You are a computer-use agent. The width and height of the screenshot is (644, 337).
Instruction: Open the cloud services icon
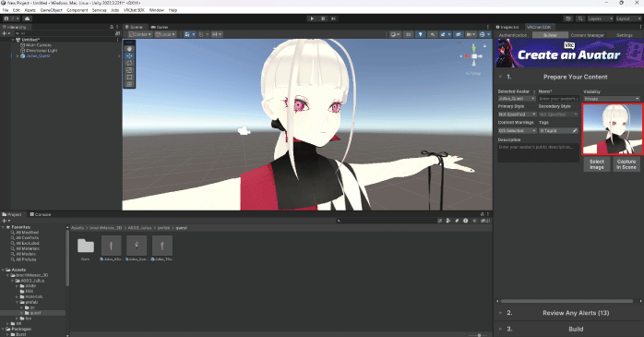(x=27, y=18)
